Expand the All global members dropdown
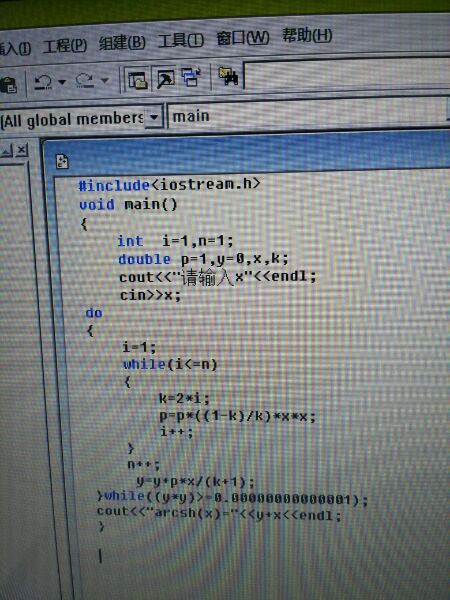450x600 pixels. pyautogui.click(x=154, y=116)
